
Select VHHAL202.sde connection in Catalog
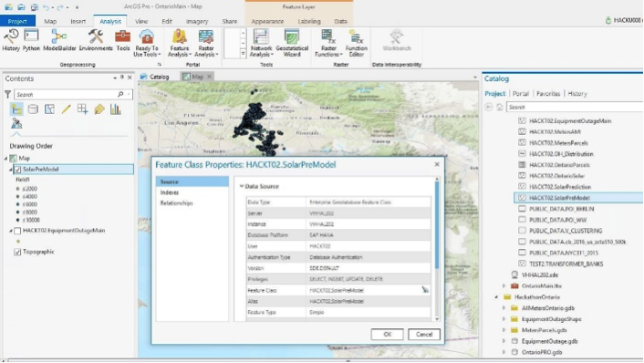pyautogui.click(x=540, y=275)
